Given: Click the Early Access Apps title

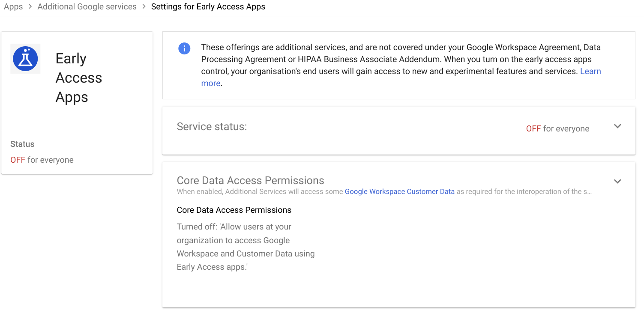Looking at the screenshot, I should [79, 77].
